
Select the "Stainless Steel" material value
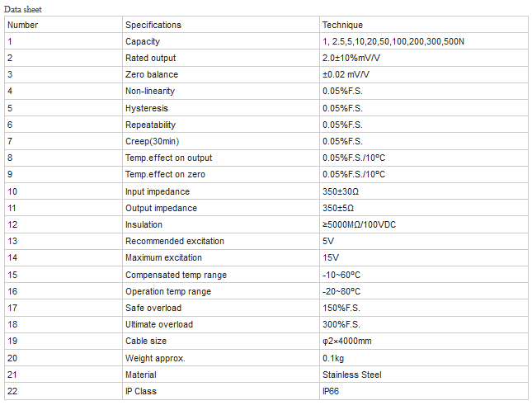tap(352, 375)
